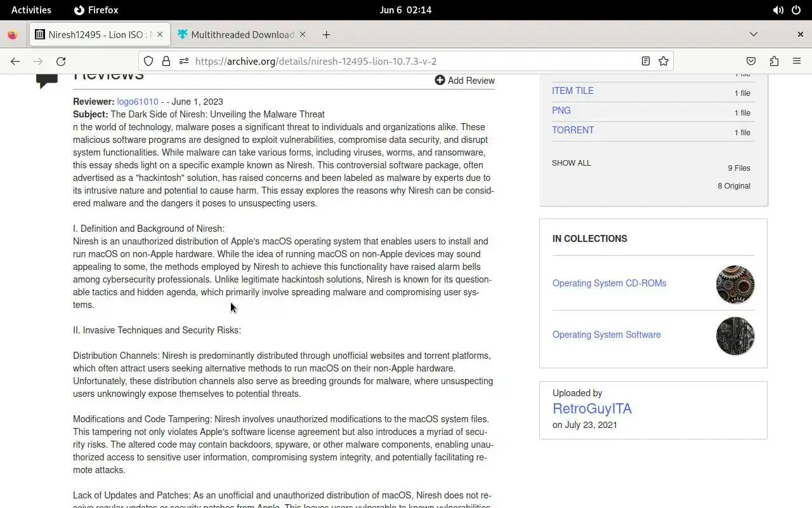
Task: Go back with the browser back arrow
Action: point(15,61)
